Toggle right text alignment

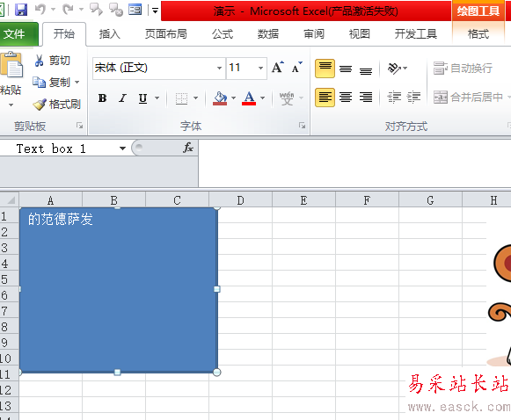(366, 98)
